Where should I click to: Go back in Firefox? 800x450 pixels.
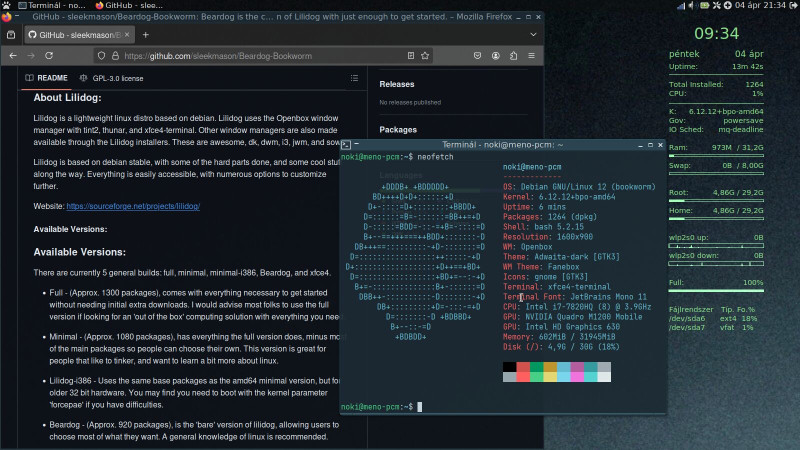click(13, 56)
